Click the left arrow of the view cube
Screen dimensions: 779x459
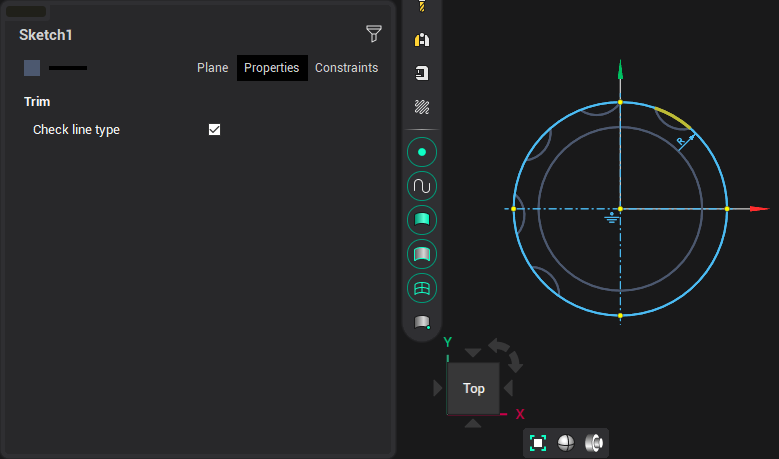(x=438, y=388)
